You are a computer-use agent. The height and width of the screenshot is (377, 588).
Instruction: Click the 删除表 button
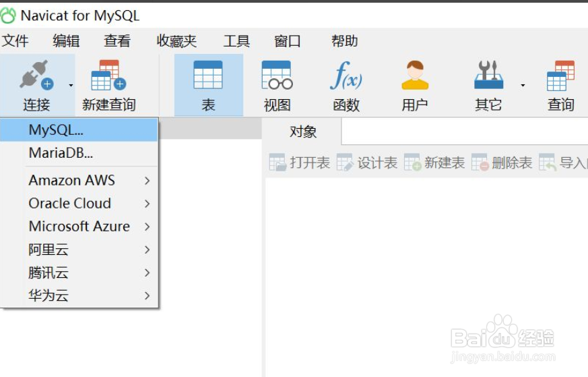pyautogui.click(x=501, y=163)
